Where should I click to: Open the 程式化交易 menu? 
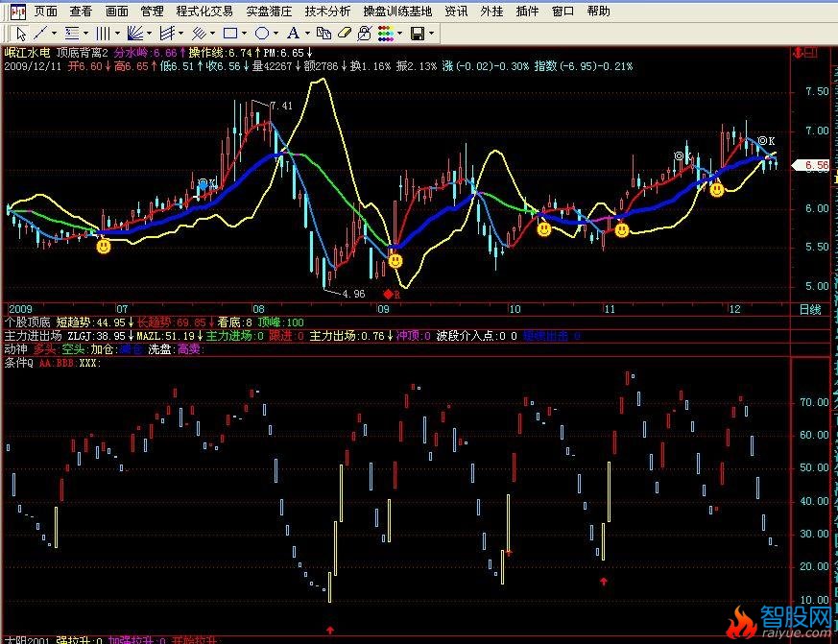pos(204,12)
